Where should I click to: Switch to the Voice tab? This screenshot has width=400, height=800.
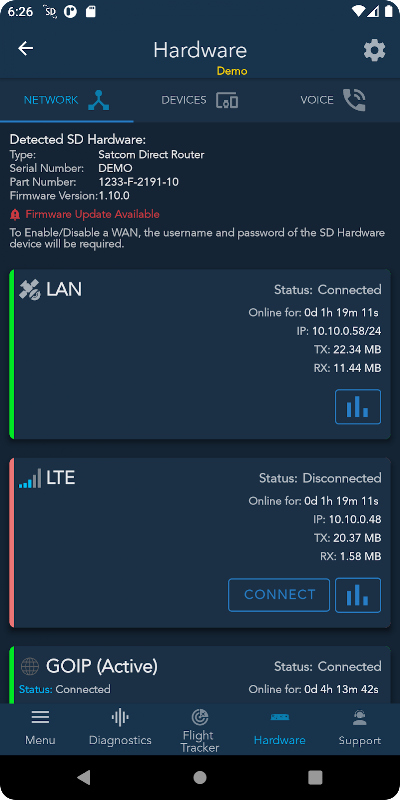333,100
